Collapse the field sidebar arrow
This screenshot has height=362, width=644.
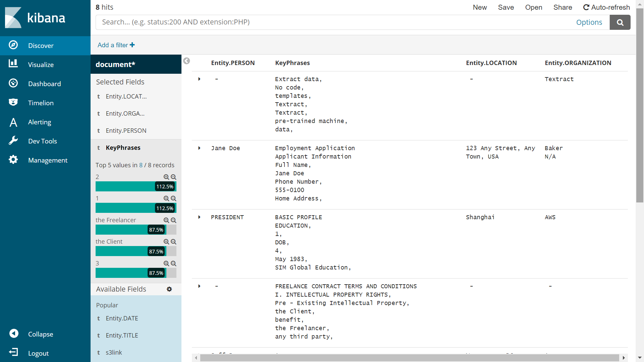tap(186, 61)
